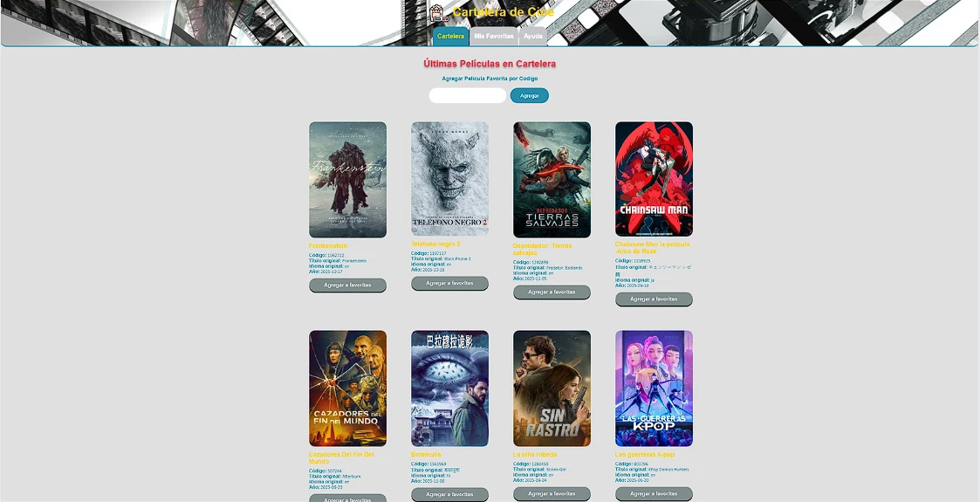Open the Ayuda tab
980x502 pixels.
coord(533,37)
